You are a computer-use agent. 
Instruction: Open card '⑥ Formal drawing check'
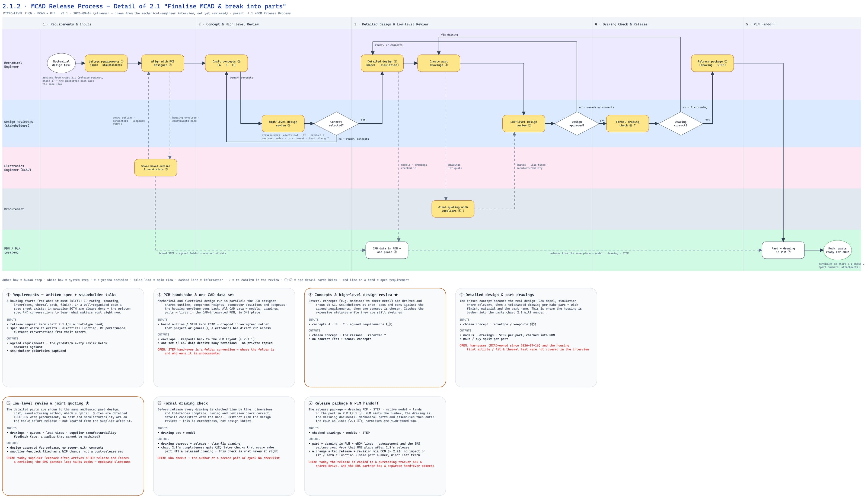(x=224, y=446)
